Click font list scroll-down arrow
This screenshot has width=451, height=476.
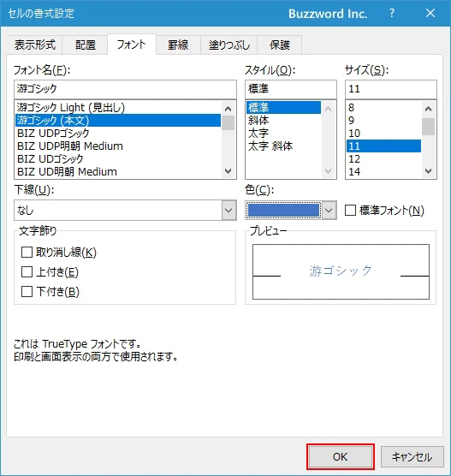click(228, 171)
